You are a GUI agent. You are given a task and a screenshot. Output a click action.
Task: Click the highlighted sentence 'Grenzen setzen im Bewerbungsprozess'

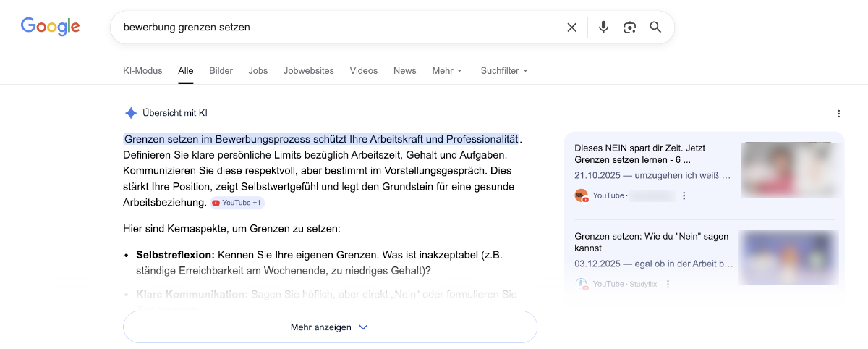point(321,139)
